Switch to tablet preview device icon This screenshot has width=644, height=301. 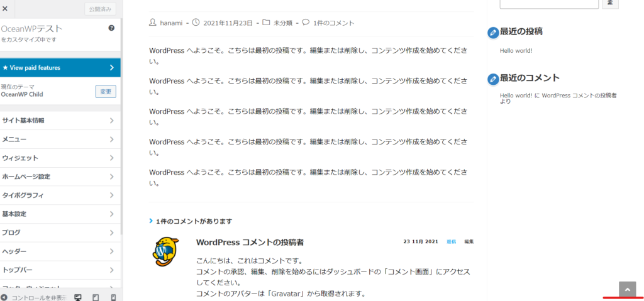96,298
